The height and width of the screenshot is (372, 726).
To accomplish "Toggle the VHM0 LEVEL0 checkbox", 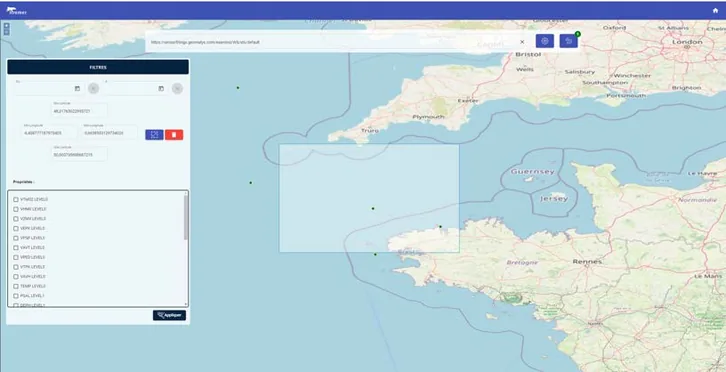I will (16, 209).
